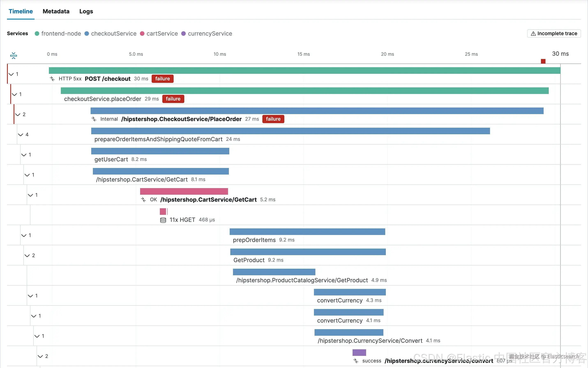
Task: Collapse prepareOrderItemsAndShippingQuoteFromCart chevron
Action: [x=21, y=135]
